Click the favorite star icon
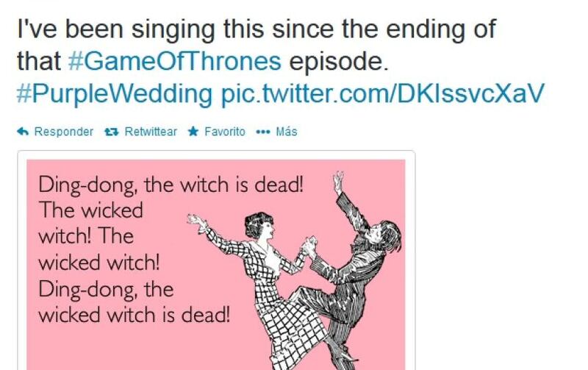588x370 pixels. click(193, 132)
